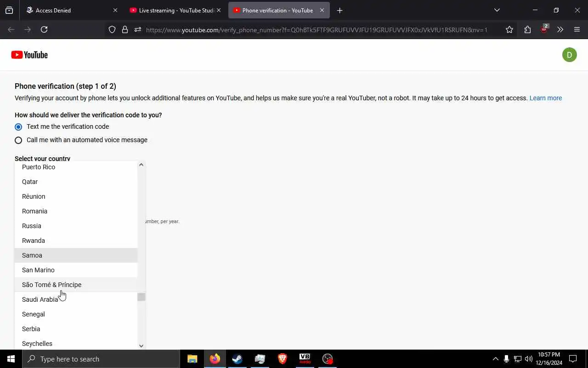588x368 pixels.
Task: Choose Russia from country list
Action: coord(76,226)
